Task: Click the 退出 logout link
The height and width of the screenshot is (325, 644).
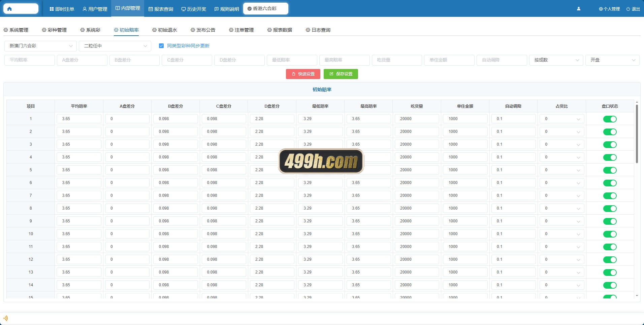Action: point(633,9)
